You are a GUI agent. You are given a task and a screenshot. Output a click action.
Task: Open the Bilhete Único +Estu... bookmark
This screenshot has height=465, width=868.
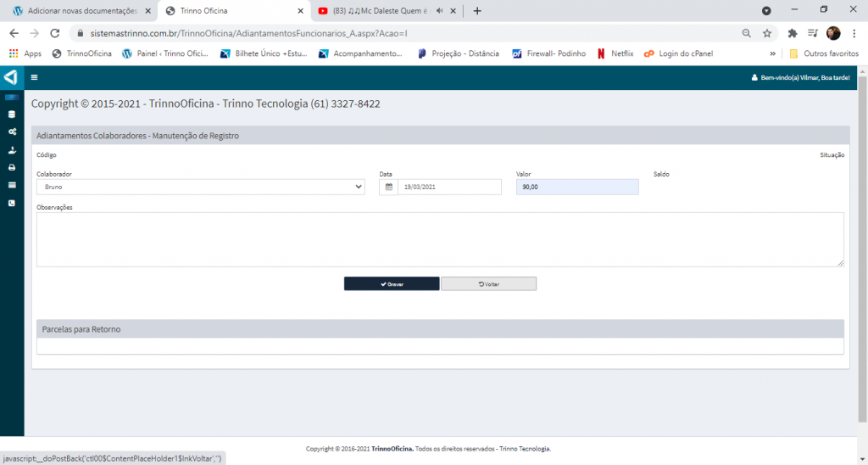point(264,53)
